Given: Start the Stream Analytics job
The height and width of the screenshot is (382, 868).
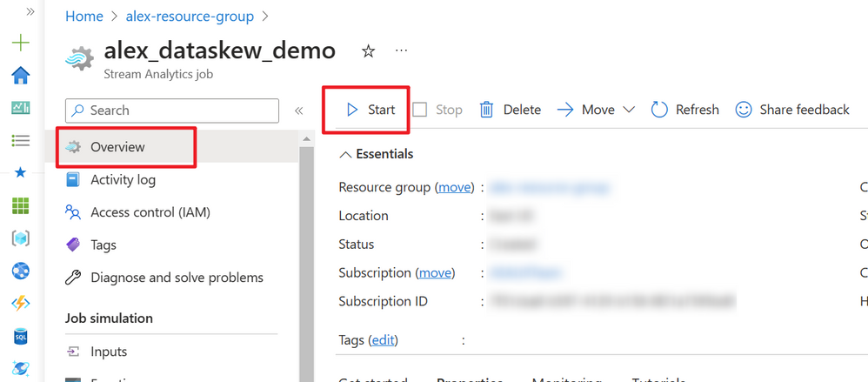Looking at the screenshot, I should click(x=371, y=110).
